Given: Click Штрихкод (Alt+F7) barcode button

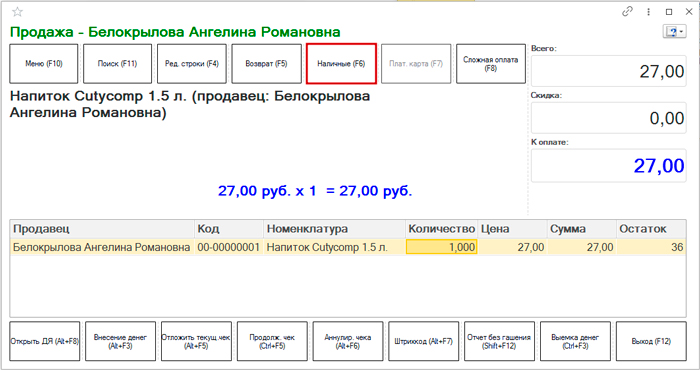Looking at the screenshot, I should [424, 341].
